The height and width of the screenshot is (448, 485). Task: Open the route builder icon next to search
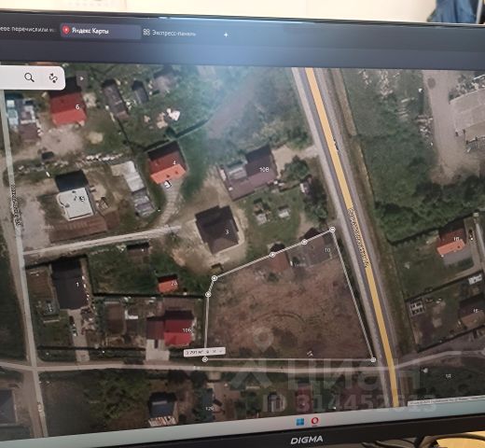pos(53,78)
